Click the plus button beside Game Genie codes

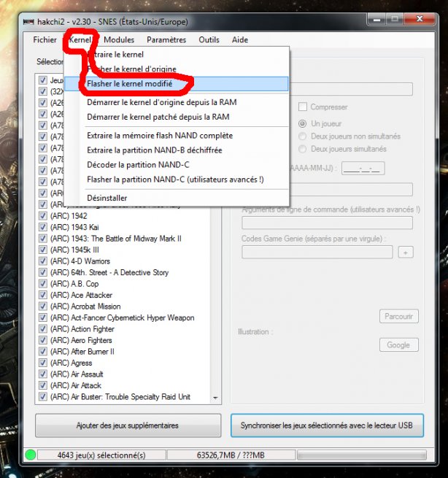point(406,253)
